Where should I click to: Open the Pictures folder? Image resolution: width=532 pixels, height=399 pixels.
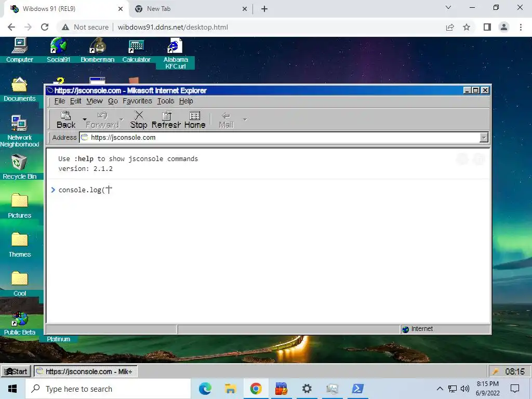(x=19, y=206)
